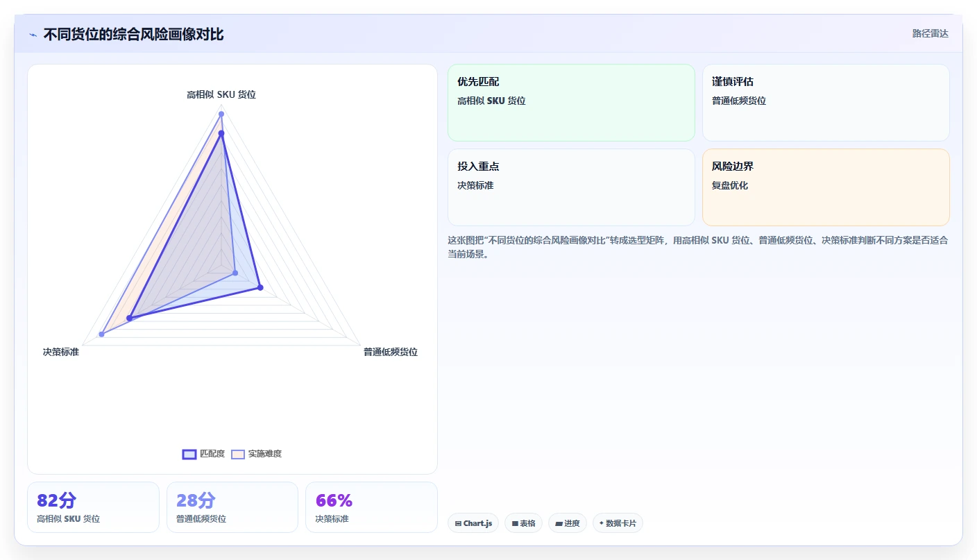The height and width of the screenshot is (560, 977).
Task: Click the dark 匹配度 point toward 决策标准
Action: point(129,319)
